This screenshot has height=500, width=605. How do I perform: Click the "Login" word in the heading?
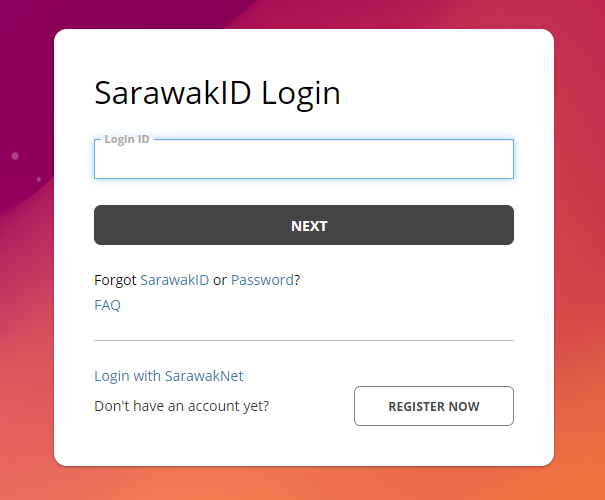[x=301, y=93]
